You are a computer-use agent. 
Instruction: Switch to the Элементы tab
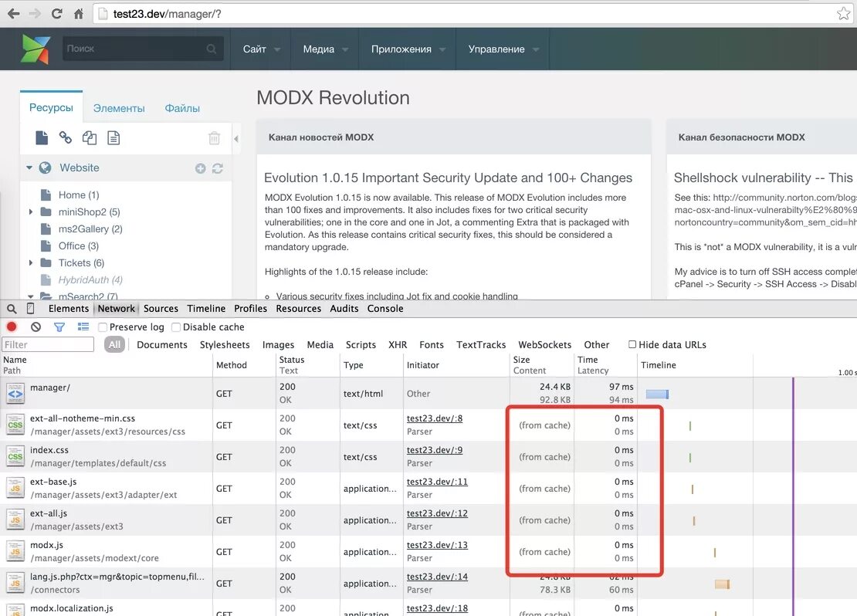click(119, 108)
